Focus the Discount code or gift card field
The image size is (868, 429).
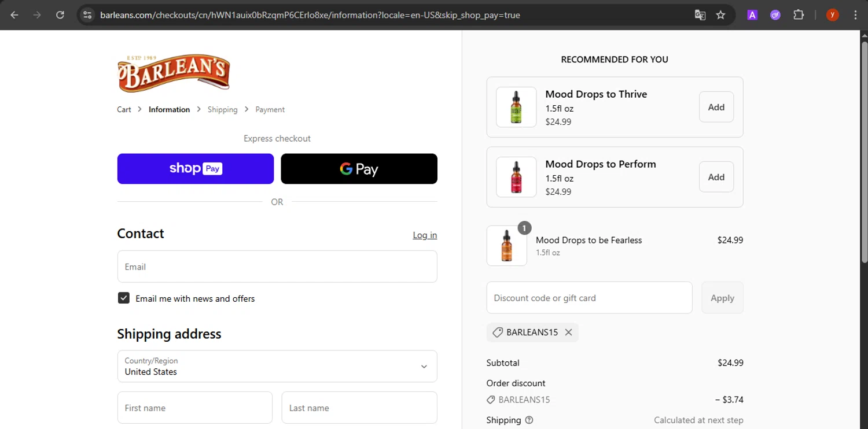coord(589,298)
